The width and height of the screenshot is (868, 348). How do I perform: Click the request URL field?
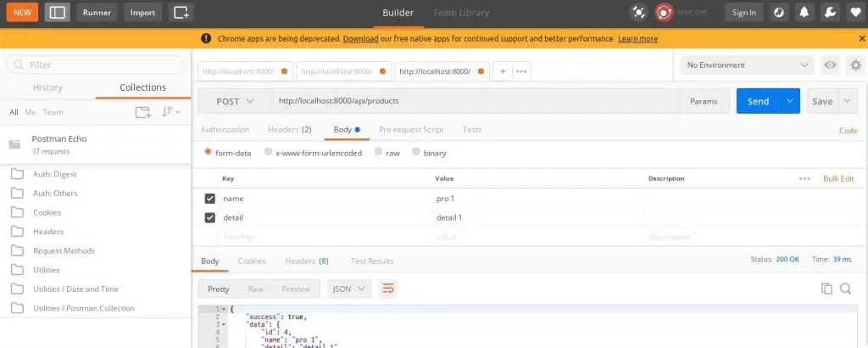pyautogui.click(x=475, y=101)
